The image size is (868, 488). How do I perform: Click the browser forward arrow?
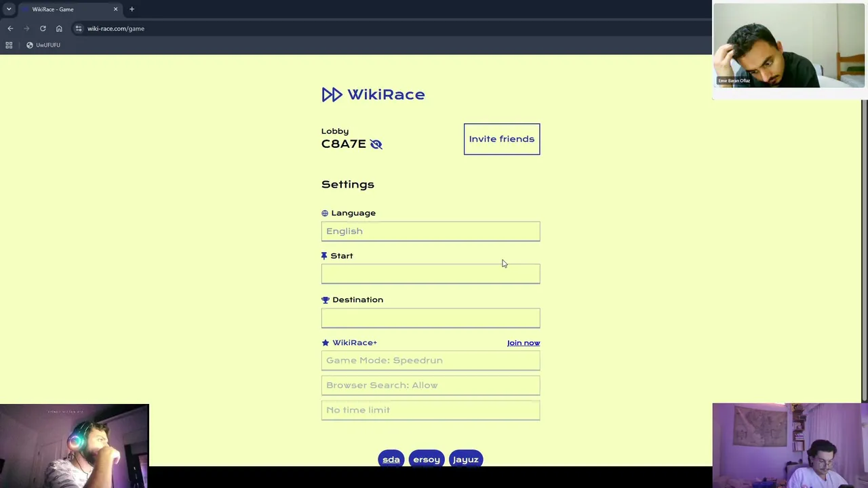26,28
